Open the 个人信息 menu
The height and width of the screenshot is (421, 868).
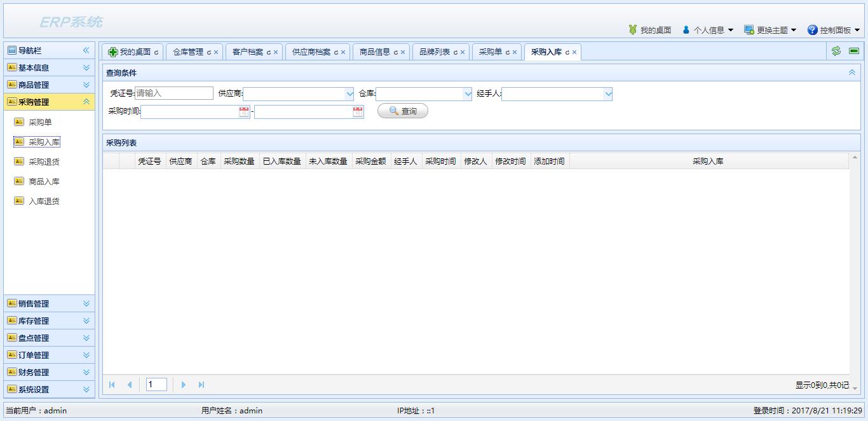pyautogui.click(x=708, y=30)
